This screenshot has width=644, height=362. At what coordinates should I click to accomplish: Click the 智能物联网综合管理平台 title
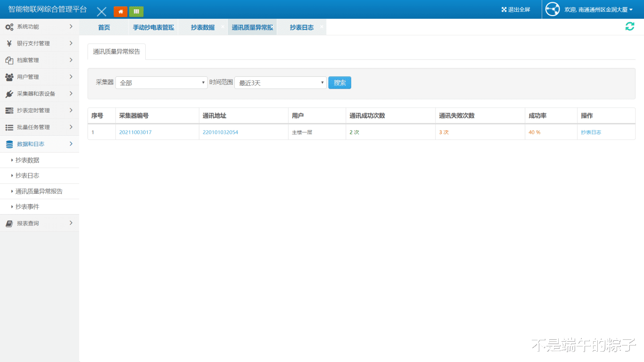point(48,9)
